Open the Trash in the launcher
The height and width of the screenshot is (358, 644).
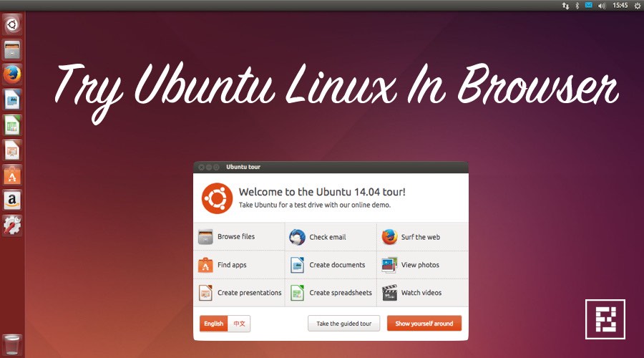click(x=12, y=344)
